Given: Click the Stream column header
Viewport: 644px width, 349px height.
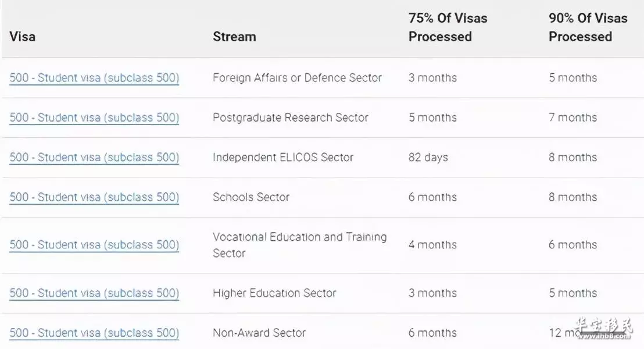Looking at the screenshot, I should click(x=234, y=37).
